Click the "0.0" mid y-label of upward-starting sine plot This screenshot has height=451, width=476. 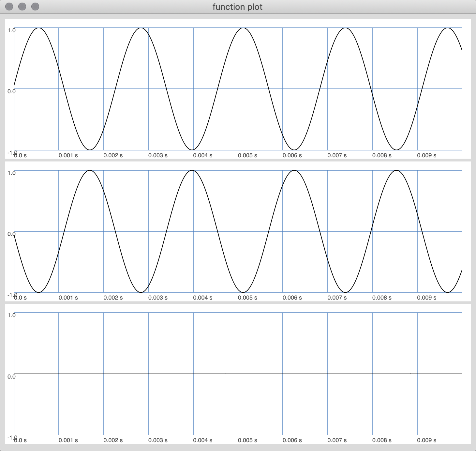pyautogui.click(x=11, y=91)
